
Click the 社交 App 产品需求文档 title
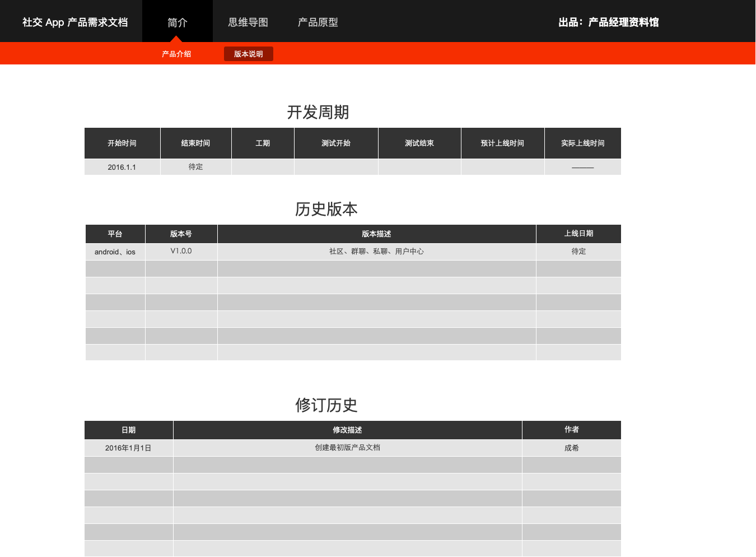[75, 22]
